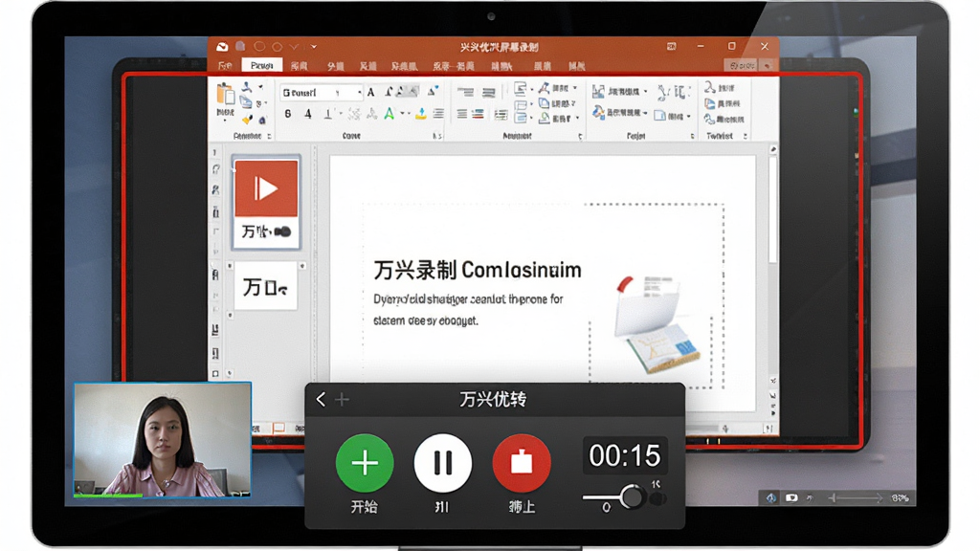Adjust the recorder volume slider knob
980x551 pixels.
[x=633, y=497]
